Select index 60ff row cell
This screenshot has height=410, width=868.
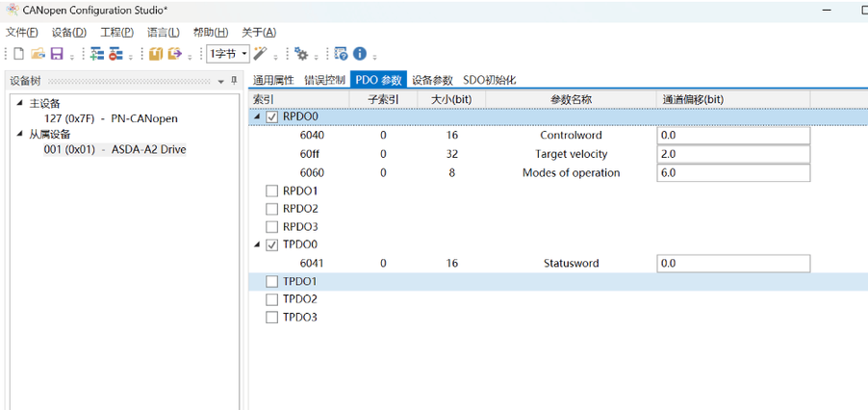coord(312,154)
